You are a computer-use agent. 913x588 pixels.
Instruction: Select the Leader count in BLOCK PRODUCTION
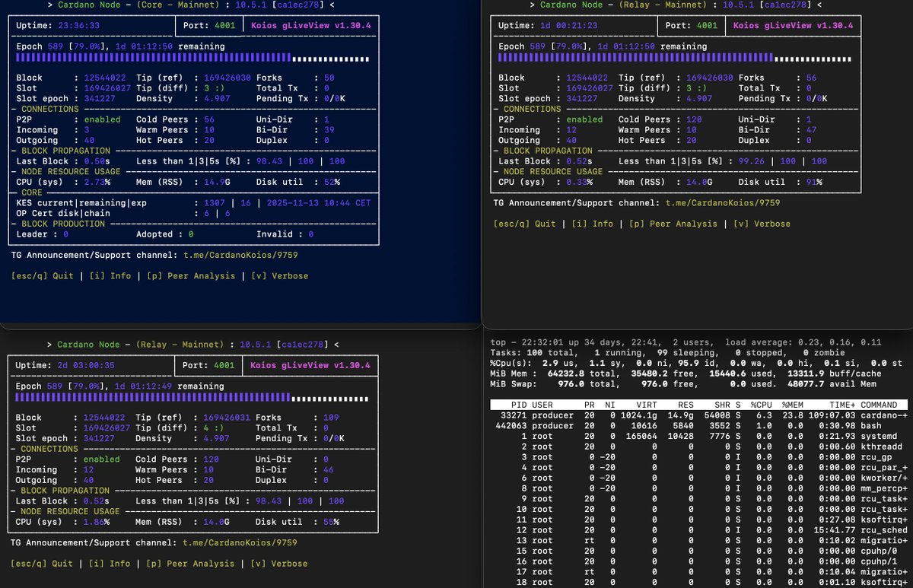[x=65, y=234]
